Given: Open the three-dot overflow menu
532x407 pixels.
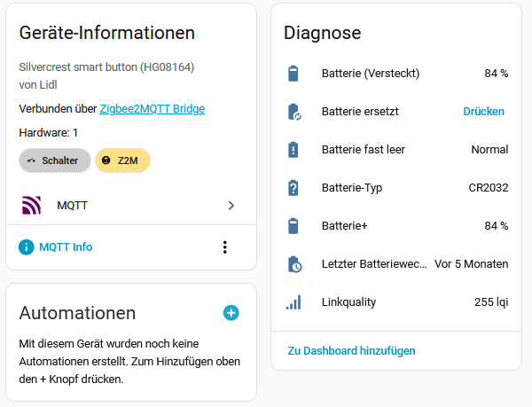Looking at the screenshot, I should [x=225, y=247].
